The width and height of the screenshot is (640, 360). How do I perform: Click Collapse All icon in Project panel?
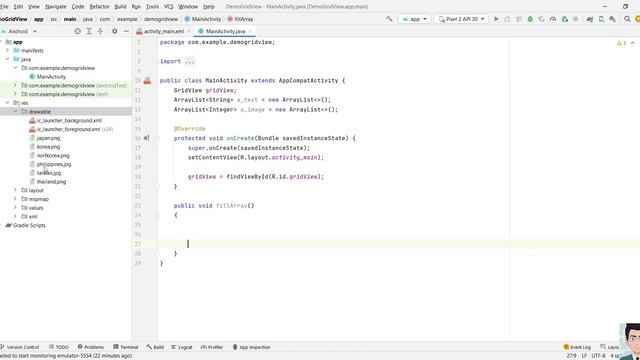pos(100,31)
